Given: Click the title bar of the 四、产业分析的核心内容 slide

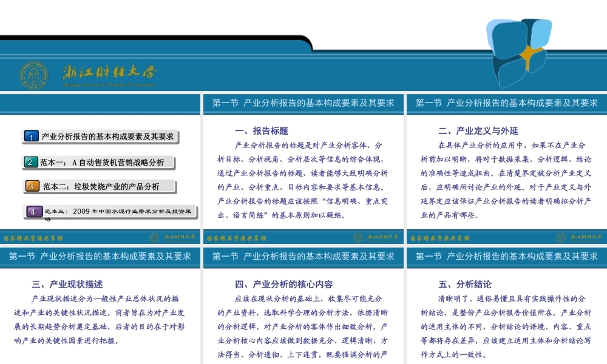Looking at the screenshot, I should click(x=303, y=257).
